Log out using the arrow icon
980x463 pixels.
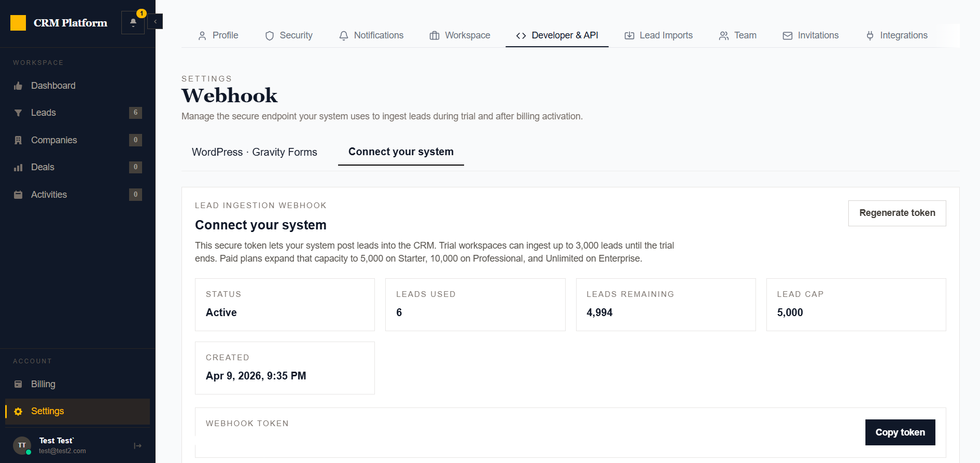(x=137, y=446)
